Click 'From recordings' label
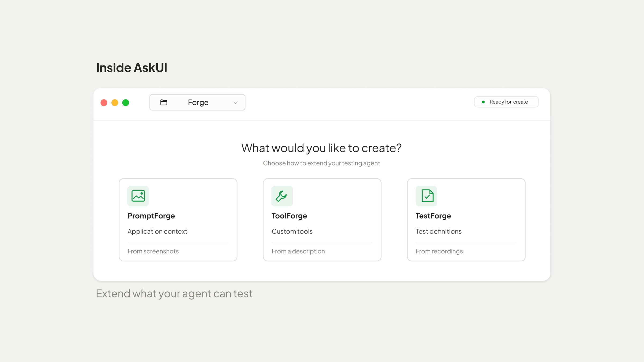The height and width of the screenshot is (362, 644). click(x=439, y=251)
